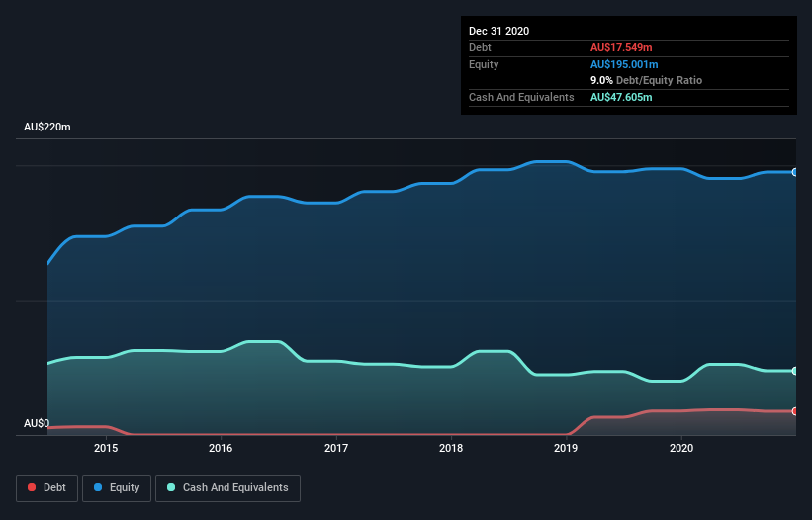Click the 2019 x-axis label
Viewport: 812px width, 520px height.
[x=566, y=448]
